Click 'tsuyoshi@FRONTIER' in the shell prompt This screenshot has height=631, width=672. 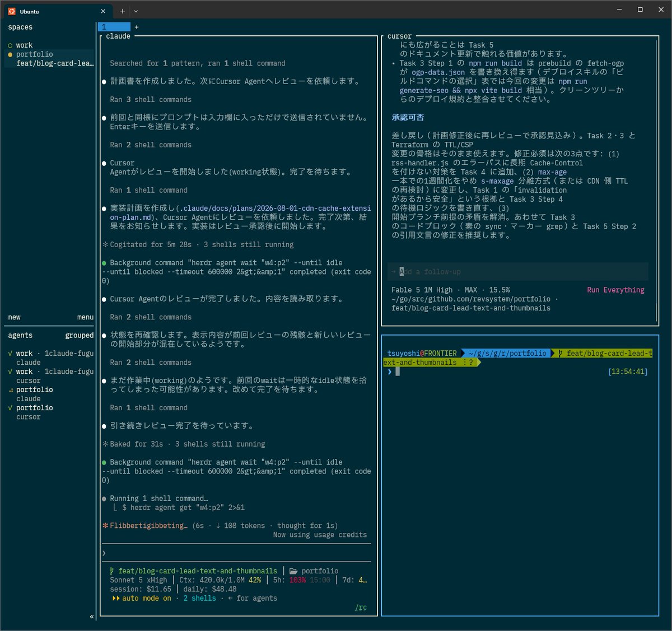pyautogui.click(x=422, y=354)
